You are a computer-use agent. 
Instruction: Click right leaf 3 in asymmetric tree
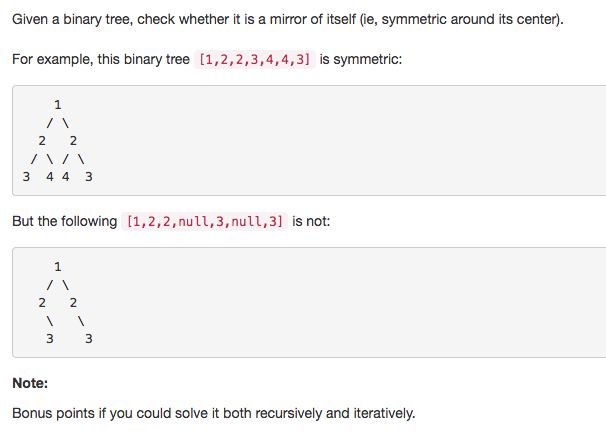point(89,339)
